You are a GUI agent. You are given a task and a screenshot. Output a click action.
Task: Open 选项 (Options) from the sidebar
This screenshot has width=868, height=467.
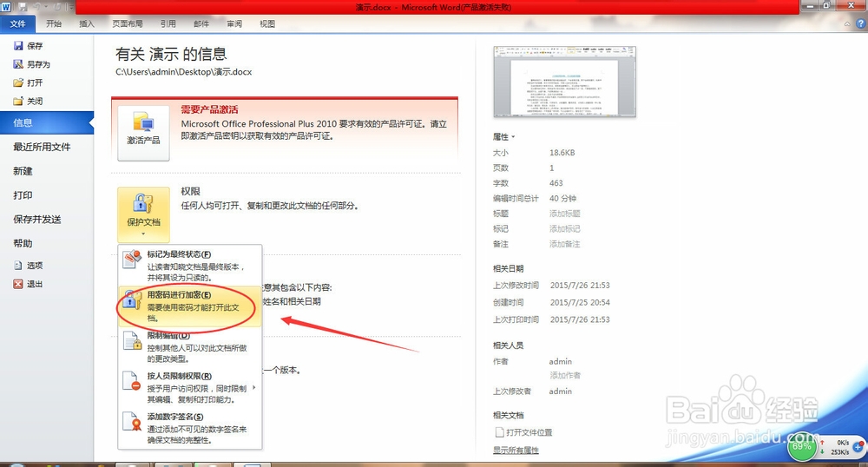29,266
